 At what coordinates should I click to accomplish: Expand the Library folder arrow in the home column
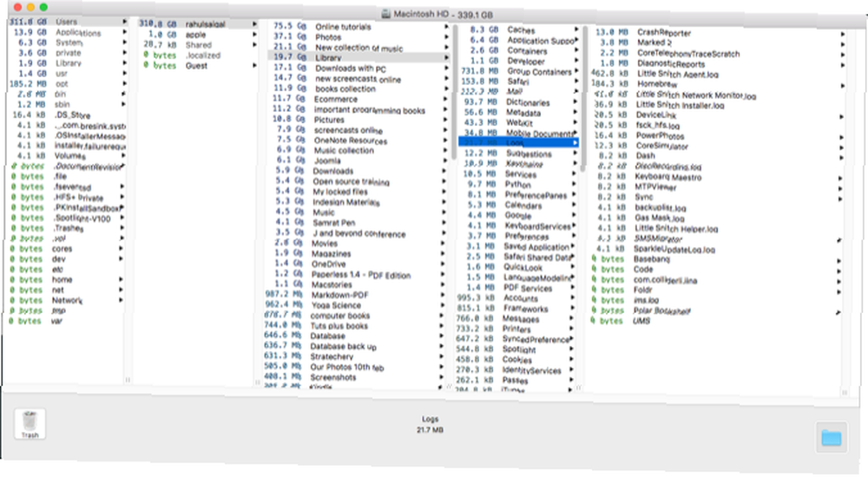tap(446, 57)
